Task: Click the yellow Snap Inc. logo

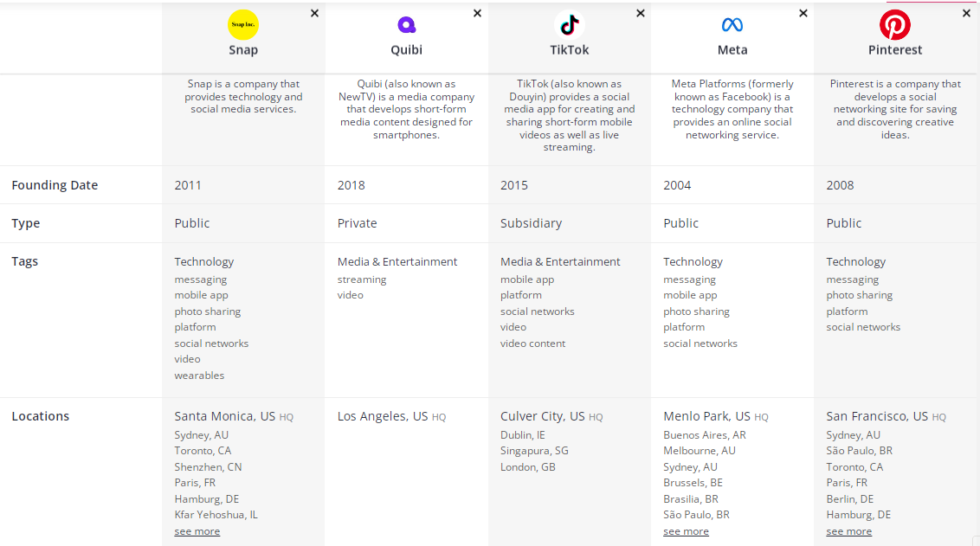Action: (243, 24)
